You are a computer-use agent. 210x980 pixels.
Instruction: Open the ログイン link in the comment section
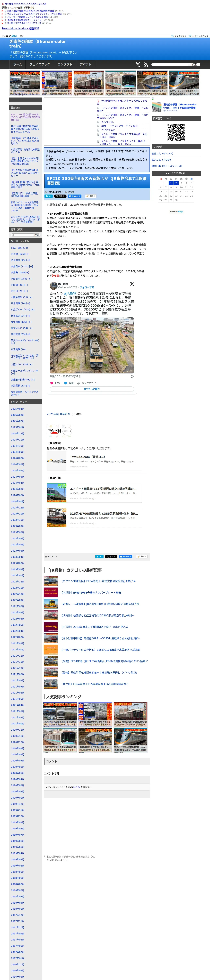(77, 787)
